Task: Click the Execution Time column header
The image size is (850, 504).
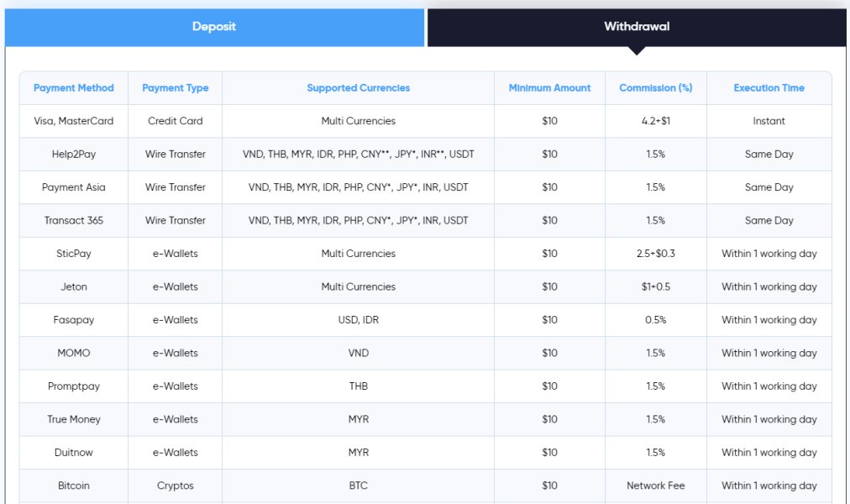Action: (769, 88)
